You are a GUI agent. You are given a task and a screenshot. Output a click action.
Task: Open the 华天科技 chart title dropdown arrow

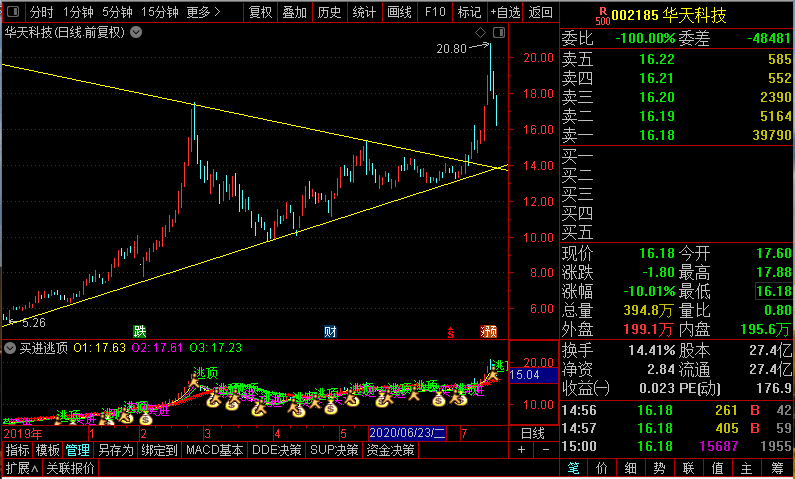pyautogui.click(x=136, y=32)
